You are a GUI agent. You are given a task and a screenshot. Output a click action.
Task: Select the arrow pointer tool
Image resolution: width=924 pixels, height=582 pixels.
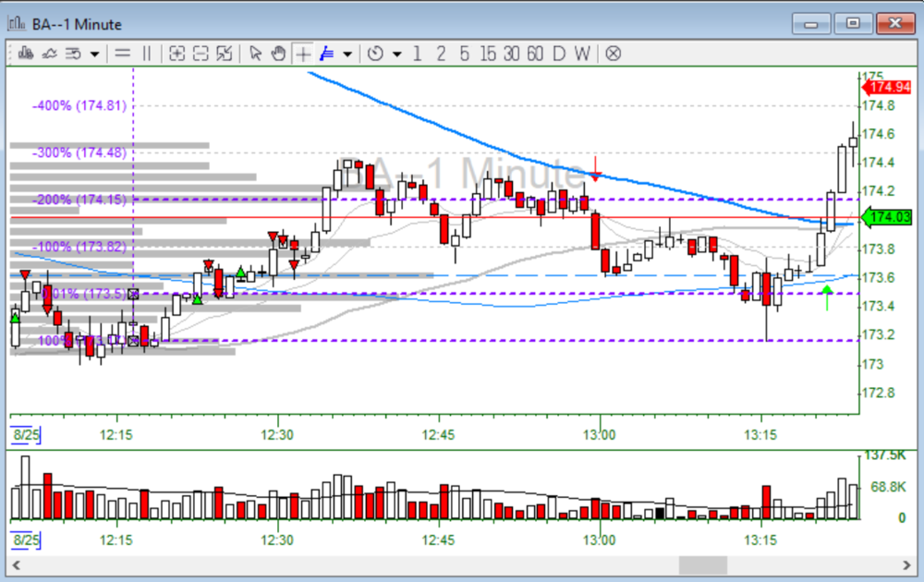pos(256,54)
